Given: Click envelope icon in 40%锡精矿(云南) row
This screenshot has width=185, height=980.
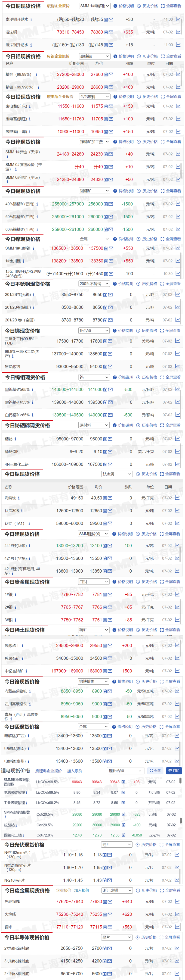Looking at the screenshot, I should 111,204.
